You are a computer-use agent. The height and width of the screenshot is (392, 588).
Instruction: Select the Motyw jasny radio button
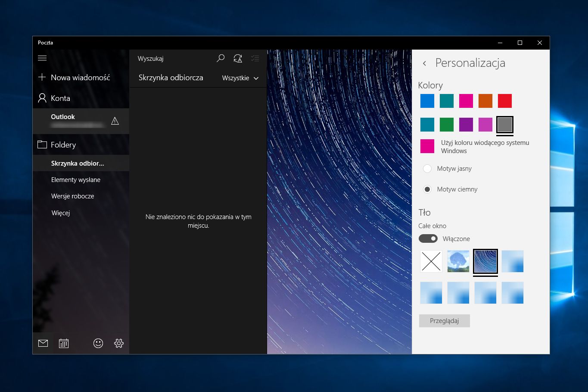[427, 169]
